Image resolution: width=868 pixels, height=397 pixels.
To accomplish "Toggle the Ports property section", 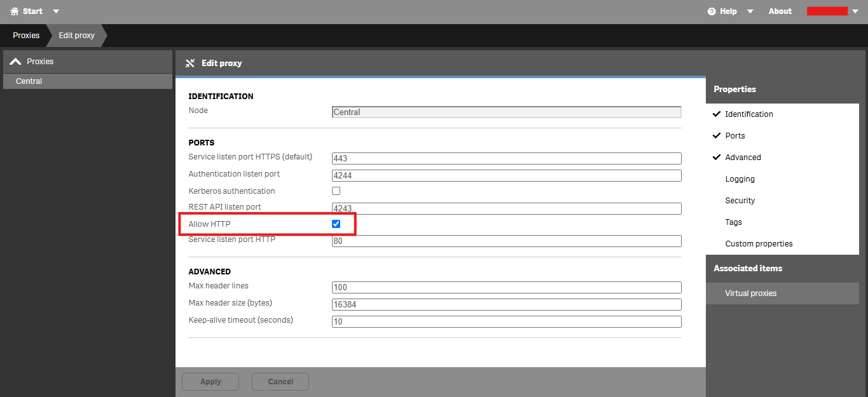I will [x=734, y=136].
